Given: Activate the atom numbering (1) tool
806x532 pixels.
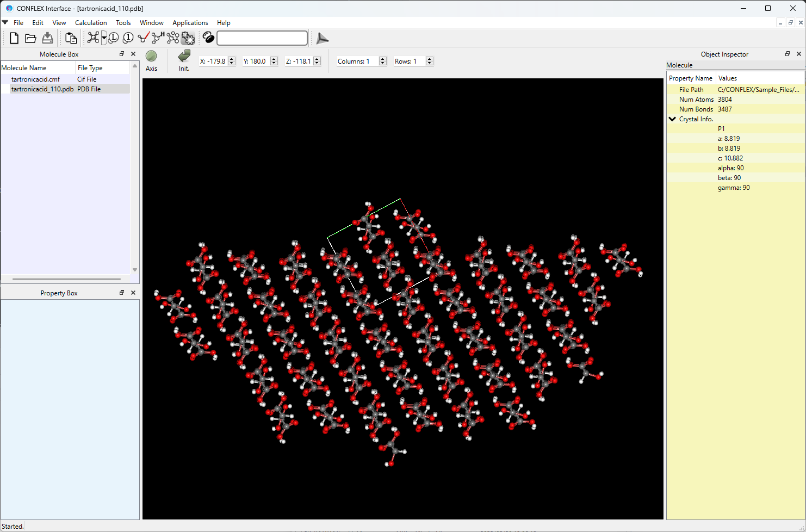Looking at the screenshot, I should 128,38.
